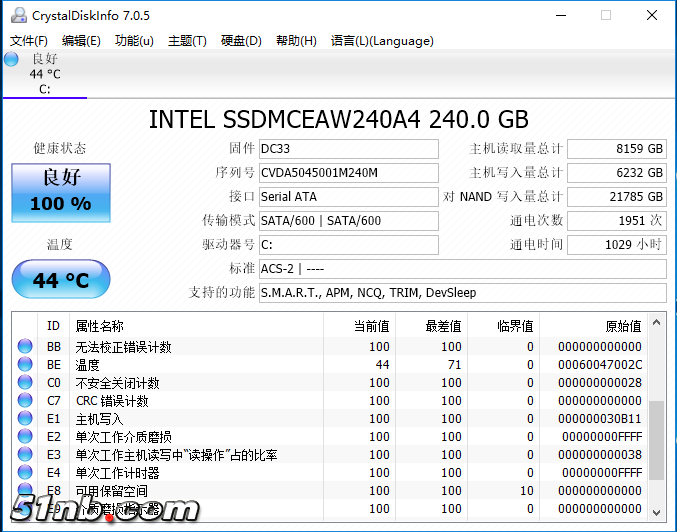This screenshot has width=677, height=532.
Task: Click status orb for CRC 错误计数 row
Action: [x=26, y=401]
